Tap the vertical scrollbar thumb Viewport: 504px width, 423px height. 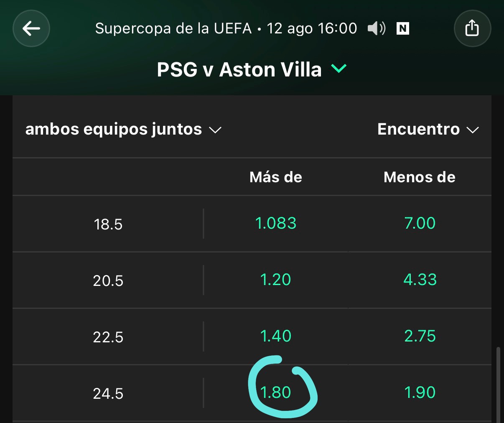(497, 385)
